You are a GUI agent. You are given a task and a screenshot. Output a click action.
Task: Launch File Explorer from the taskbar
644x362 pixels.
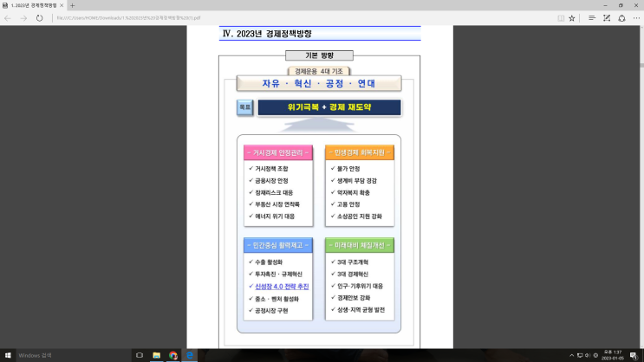(157, 355)
